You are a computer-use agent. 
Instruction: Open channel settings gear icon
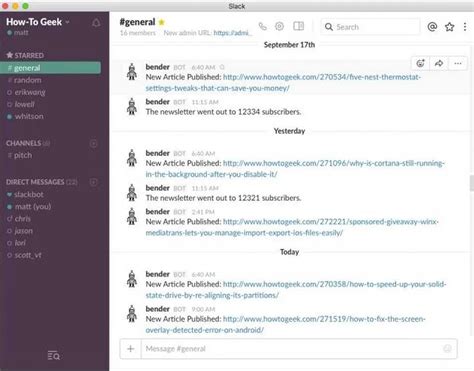click(279, 26)
